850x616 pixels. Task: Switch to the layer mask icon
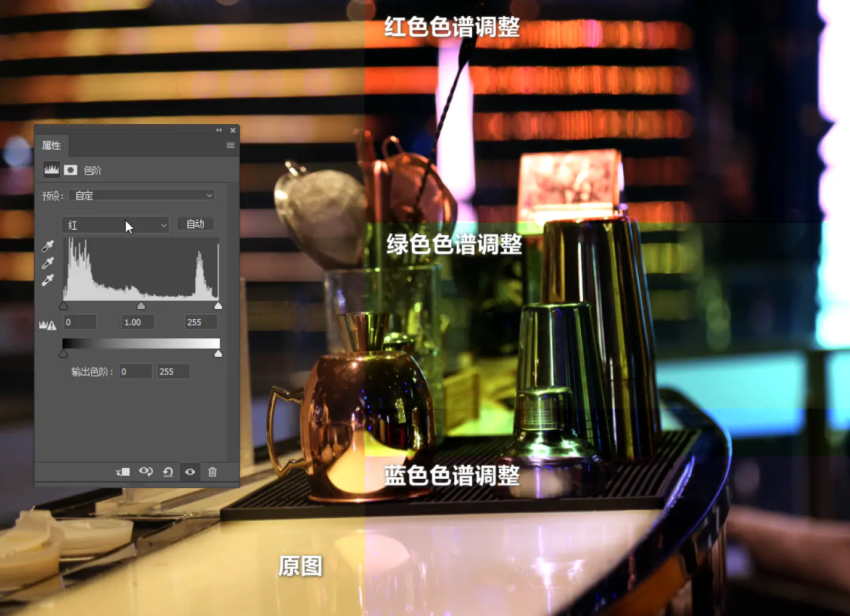point(70,170)
